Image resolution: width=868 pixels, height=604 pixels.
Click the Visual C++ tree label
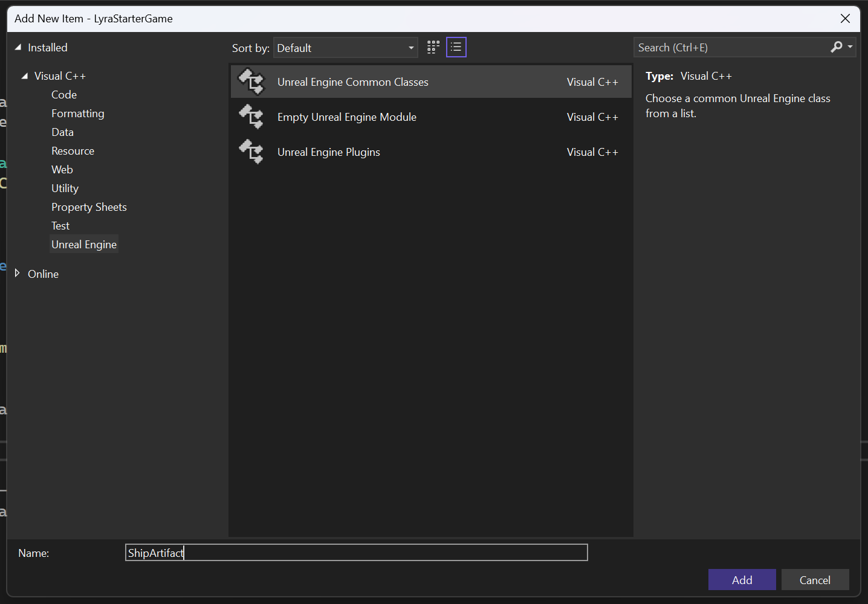60,76
